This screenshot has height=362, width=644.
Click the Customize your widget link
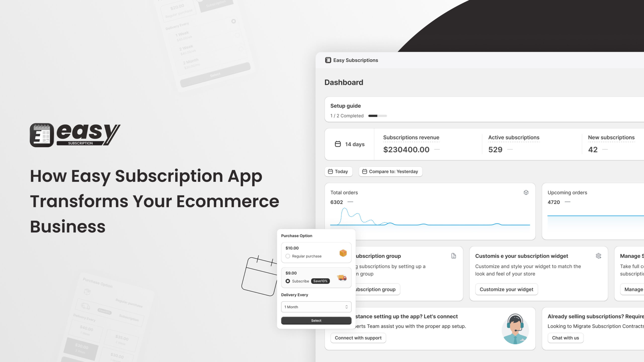point(506,289)
